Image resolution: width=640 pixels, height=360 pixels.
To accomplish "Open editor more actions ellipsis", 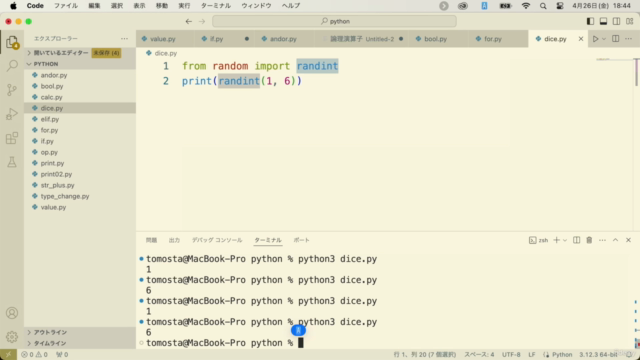I will (629, 39).
